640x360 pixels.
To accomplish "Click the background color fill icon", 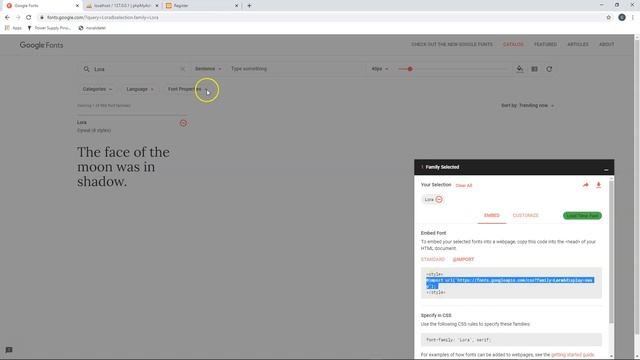I will (520, 69).
